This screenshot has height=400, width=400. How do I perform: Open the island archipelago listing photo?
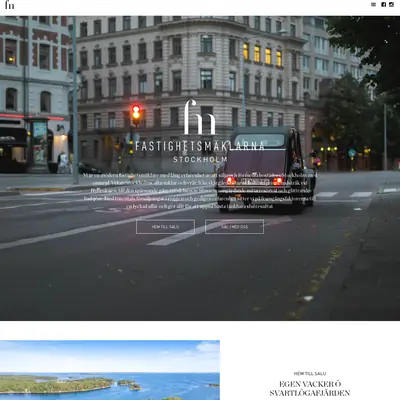110,370
